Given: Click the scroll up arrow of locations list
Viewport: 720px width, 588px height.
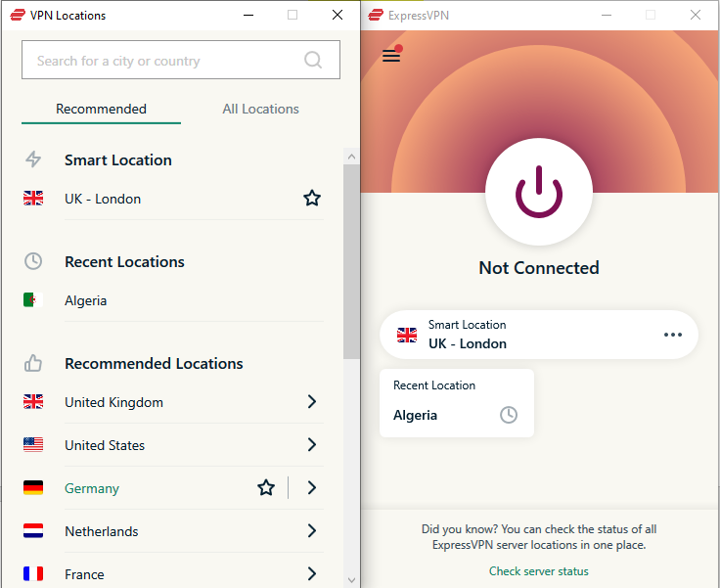Looking at the screenshot, I should tap(351, 157).
